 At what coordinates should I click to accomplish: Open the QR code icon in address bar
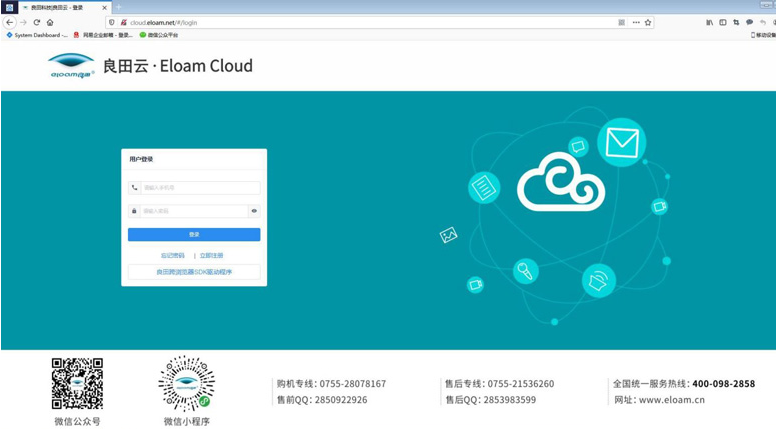pyautogui.click(x=622, y=22)
